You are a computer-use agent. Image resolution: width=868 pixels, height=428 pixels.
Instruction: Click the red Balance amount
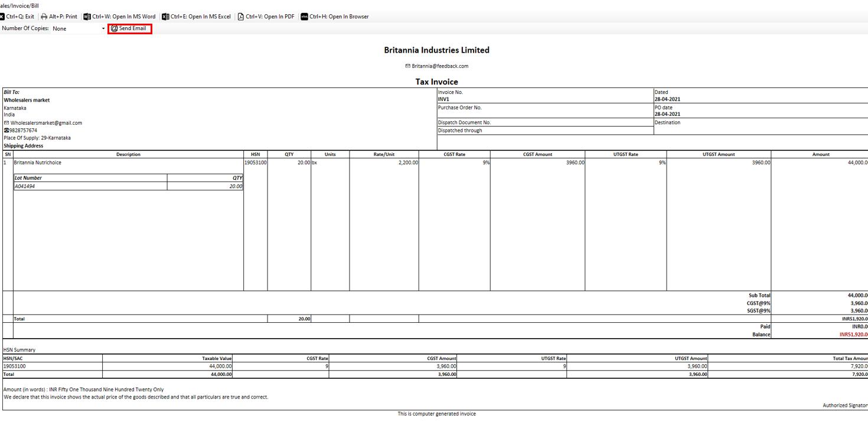click(x=853, y=334)
